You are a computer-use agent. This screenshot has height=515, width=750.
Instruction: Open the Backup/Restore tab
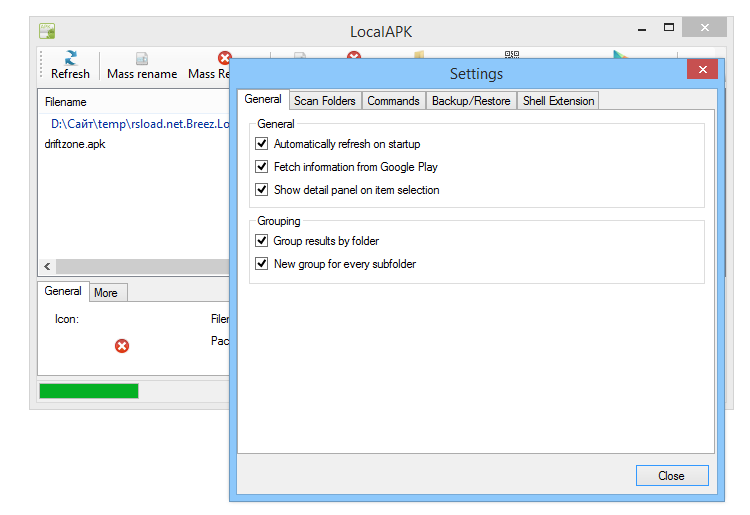pos(471,101)
